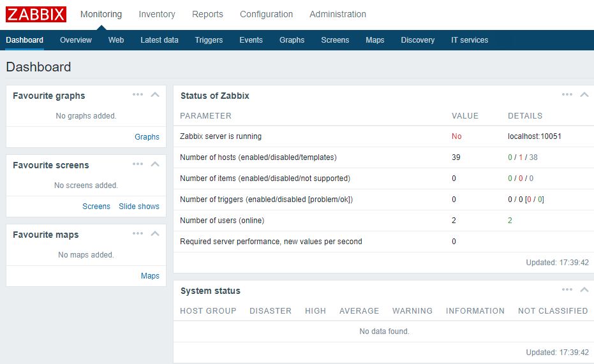Click the AVERAGE severity column header
The height and width of the screenshot is (364, 594).
click(359, 311)
